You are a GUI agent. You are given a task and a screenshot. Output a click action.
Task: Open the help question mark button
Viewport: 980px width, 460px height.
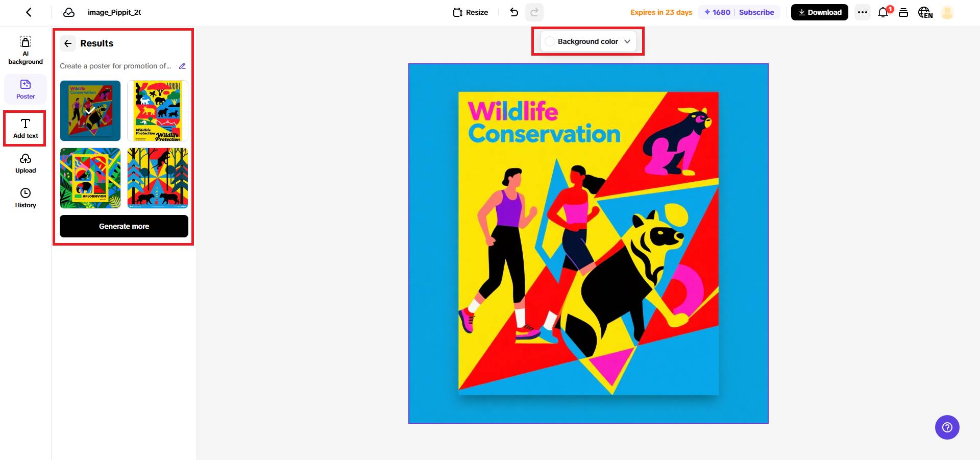(x=947, y=427)
